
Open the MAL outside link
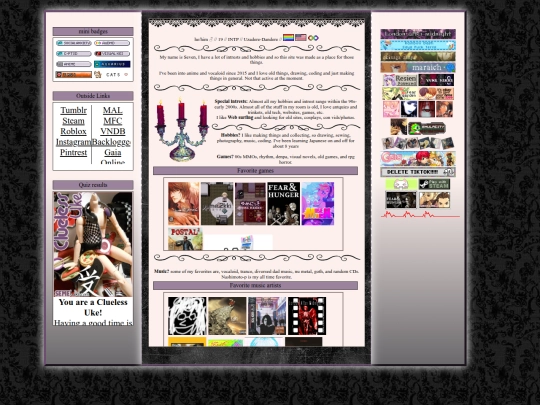(x=113, y=110)
